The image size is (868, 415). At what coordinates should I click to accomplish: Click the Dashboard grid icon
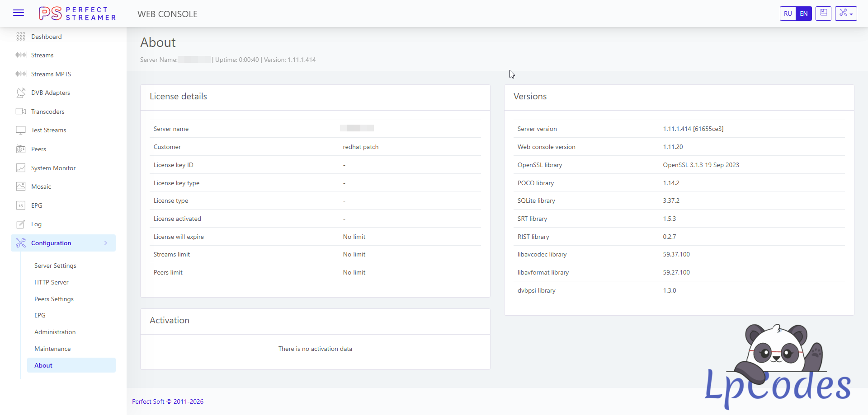tap(21, 37)
